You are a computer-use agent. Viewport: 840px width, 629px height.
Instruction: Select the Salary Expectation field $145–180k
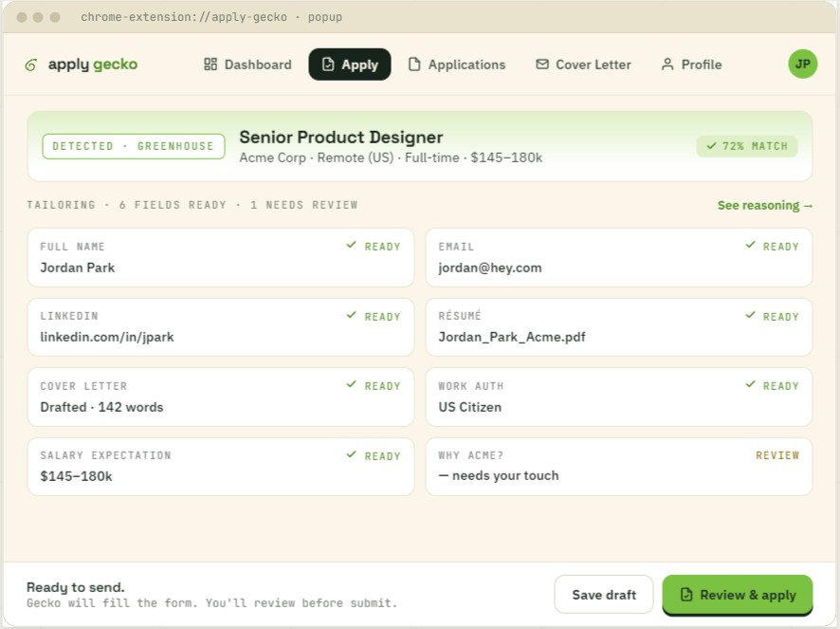221,467
